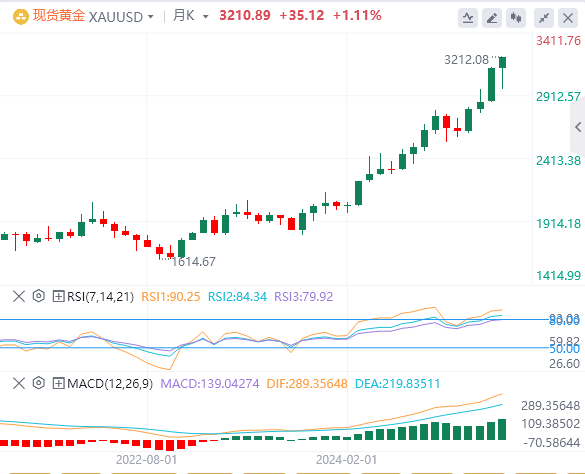
Task: Open RSI indicator settings hexagon icon
Action: (38, 296)
